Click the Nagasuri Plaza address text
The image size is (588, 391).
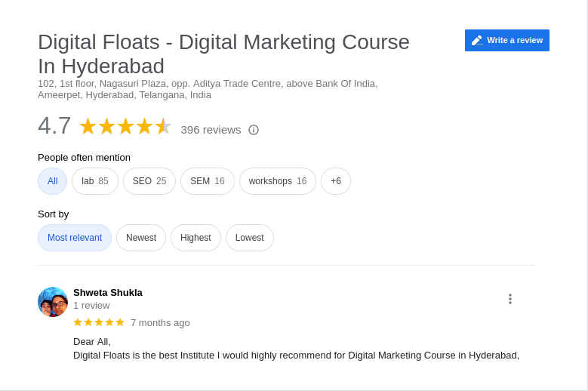208,89
